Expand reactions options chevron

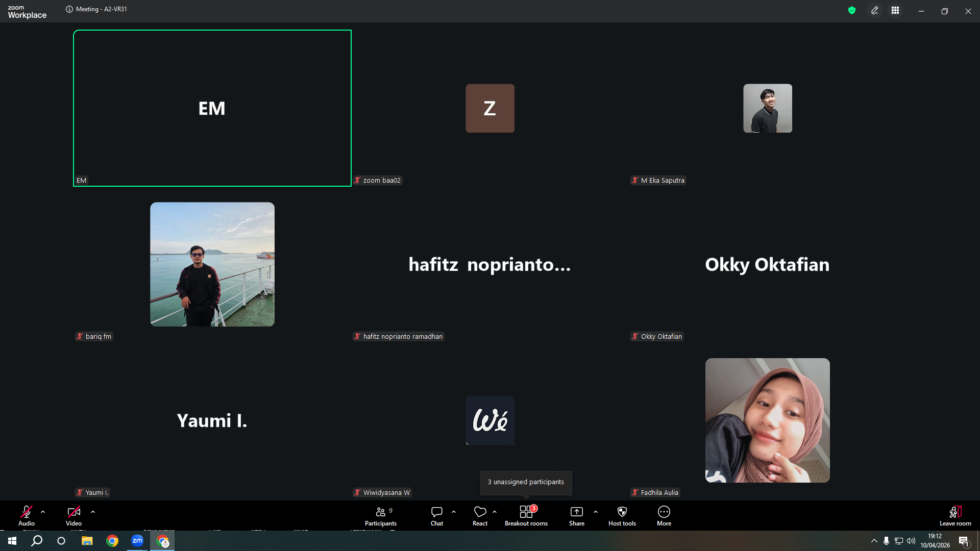coord(495,512)
